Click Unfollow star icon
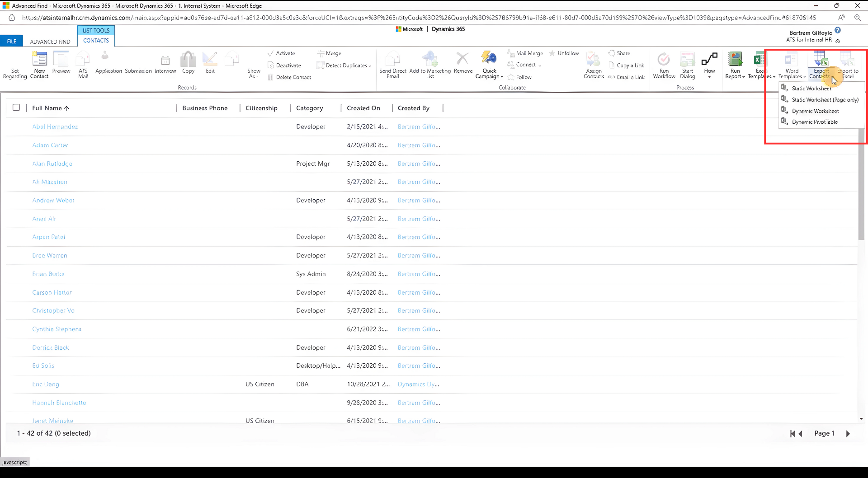Image resolution: width=868 pixels, height=488 pixels. pos(552,53)
